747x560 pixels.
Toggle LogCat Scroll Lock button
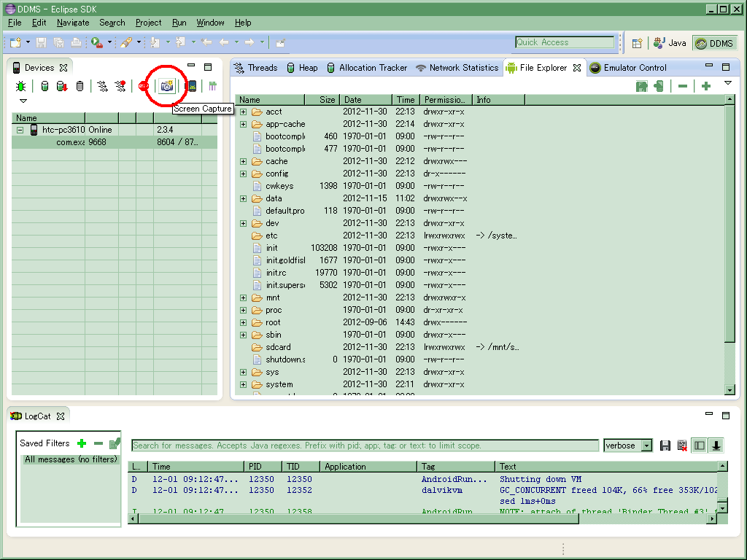pyautogui.click(x=716, y=446)
